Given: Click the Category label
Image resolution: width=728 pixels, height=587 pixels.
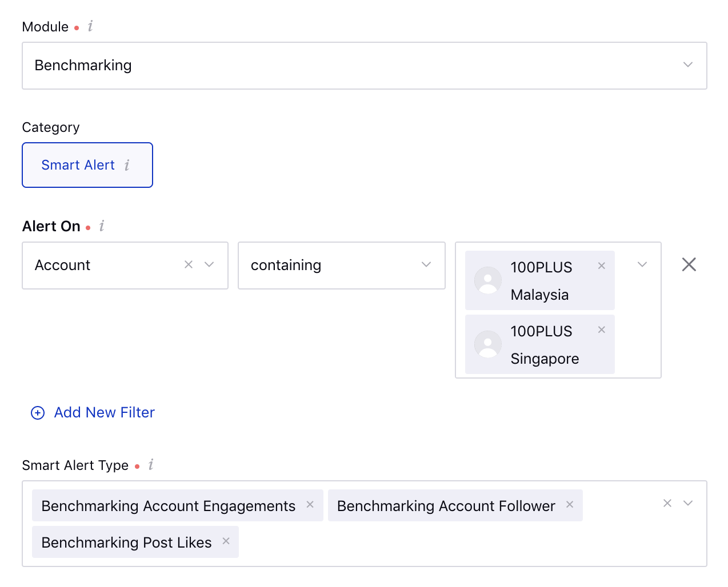Looking at the screenshot, I should [51, 127].
